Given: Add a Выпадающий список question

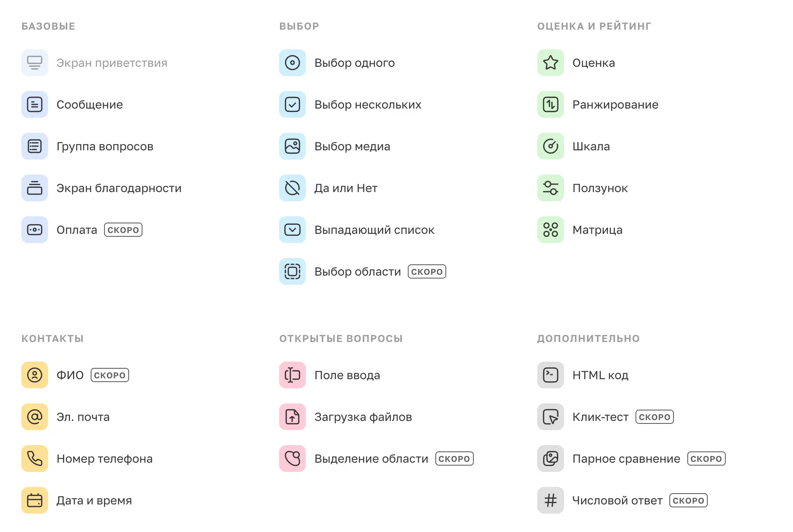Looking at the screenshot, I should tap(374, 230).
